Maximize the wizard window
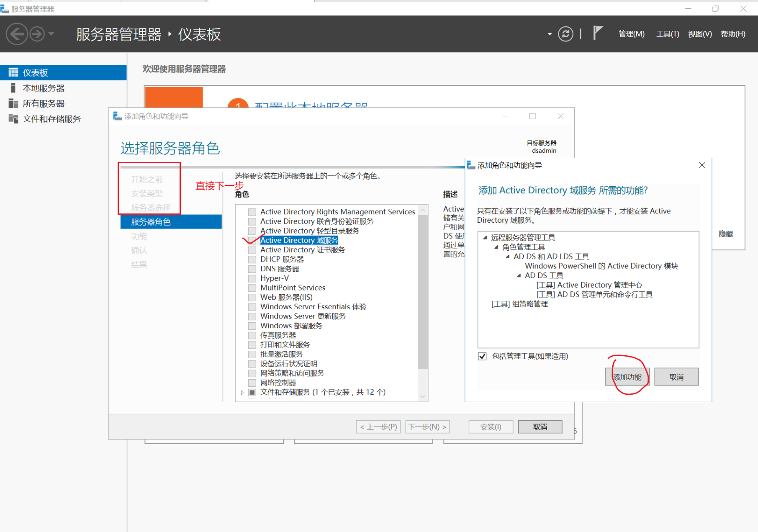The image size is (758, 532). point(532,116)
